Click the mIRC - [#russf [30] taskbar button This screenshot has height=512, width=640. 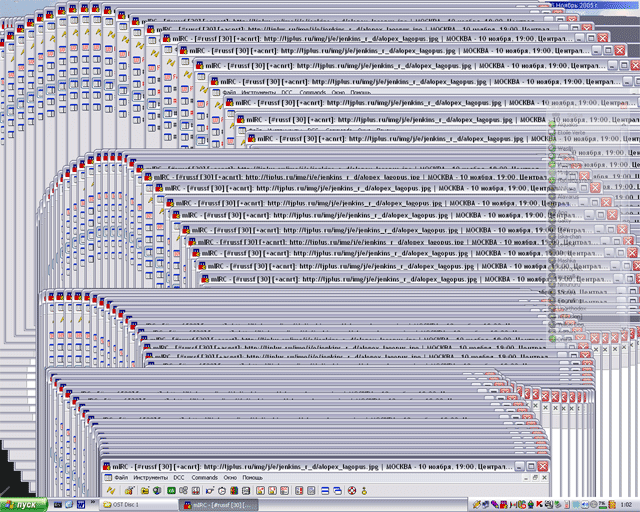pyautogui.click(x=219, y=505)
